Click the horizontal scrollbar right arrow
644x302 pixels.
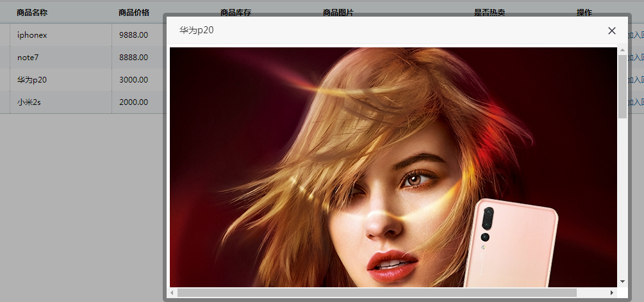click(611, 293)
